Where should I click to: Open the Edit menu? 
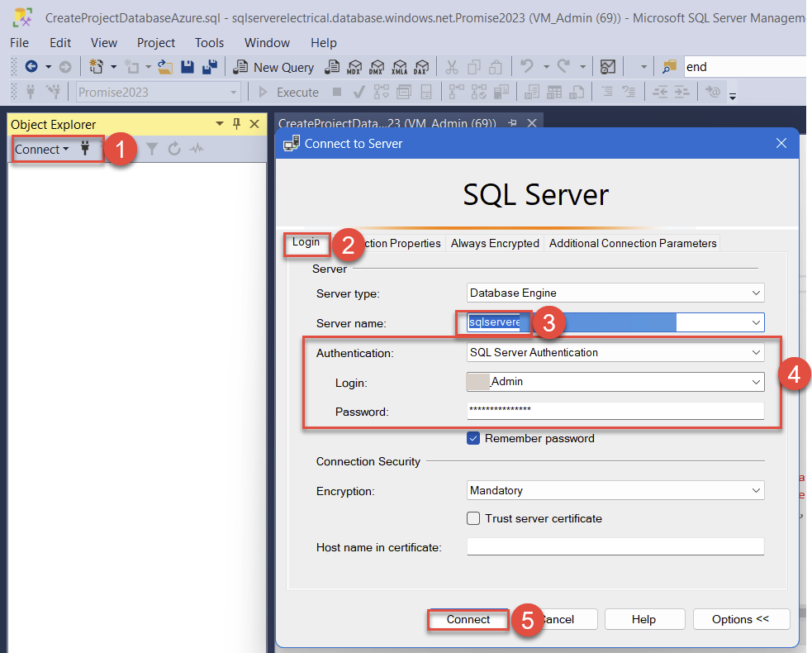60,42
